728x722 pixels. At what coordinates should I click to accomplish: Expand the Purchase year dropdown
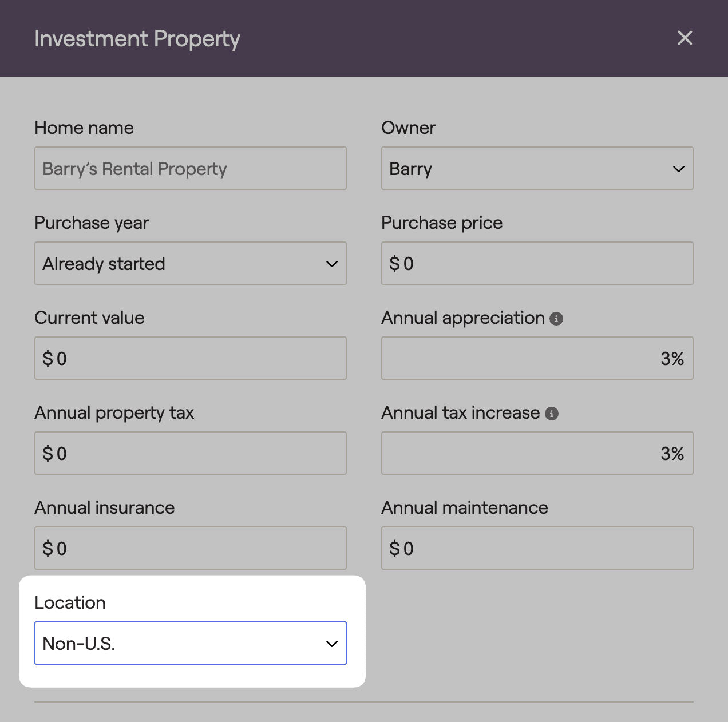pyautogui.click(x=190, y=264)
